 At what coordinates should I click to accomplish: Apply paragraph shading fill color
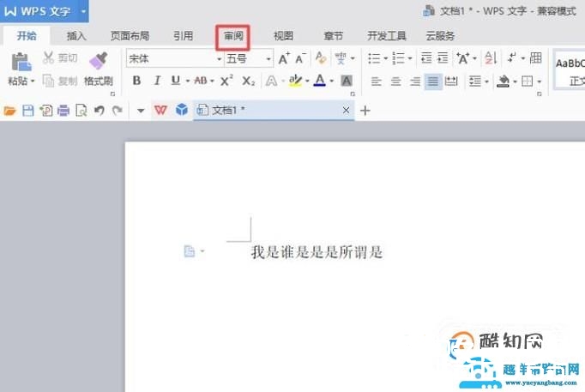(x=504, y=81)
